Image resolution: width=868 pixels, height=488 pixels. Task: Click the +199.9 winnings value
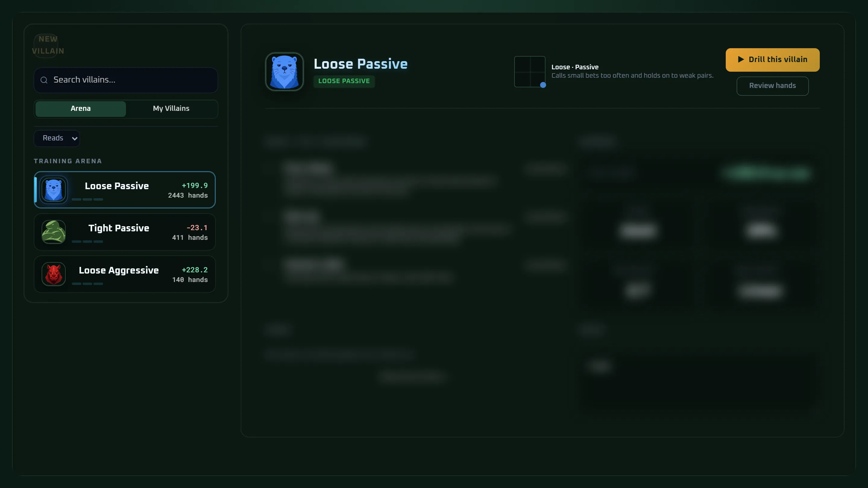pos(195,186)
